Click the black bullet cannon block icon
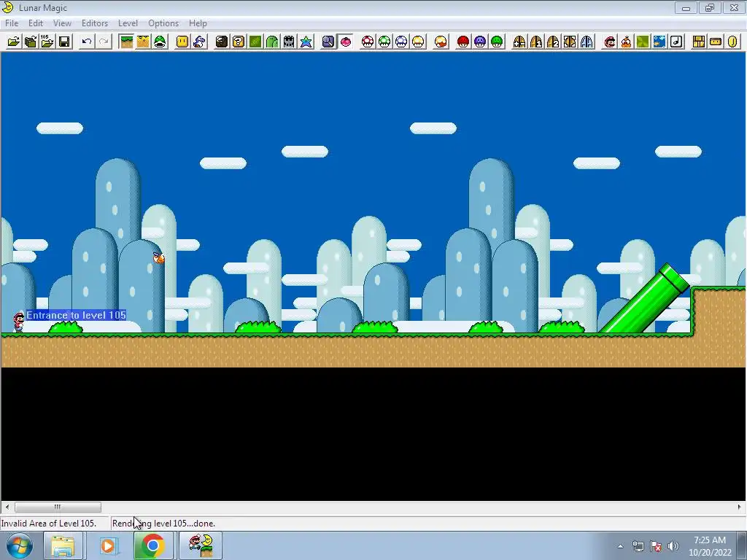Viewport: 747px width, 560px height. pos(222,42)
